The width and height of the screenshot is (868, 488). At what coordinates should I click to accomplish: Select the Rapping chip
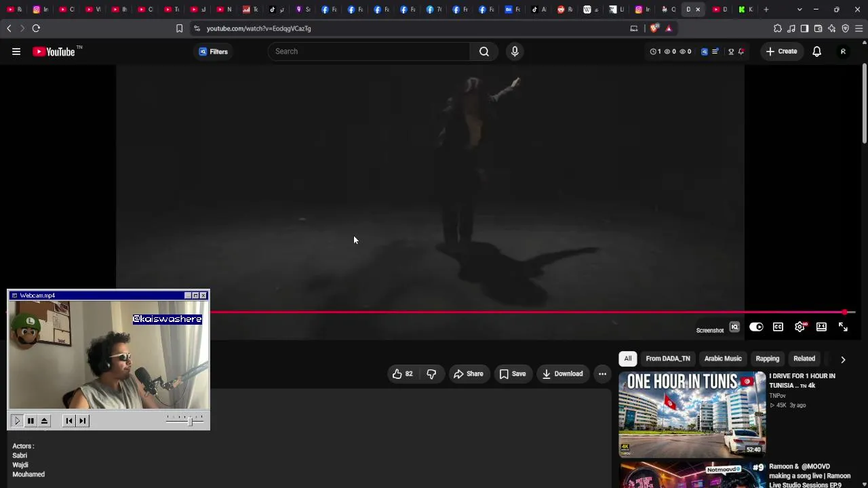(x=768, y=359)
